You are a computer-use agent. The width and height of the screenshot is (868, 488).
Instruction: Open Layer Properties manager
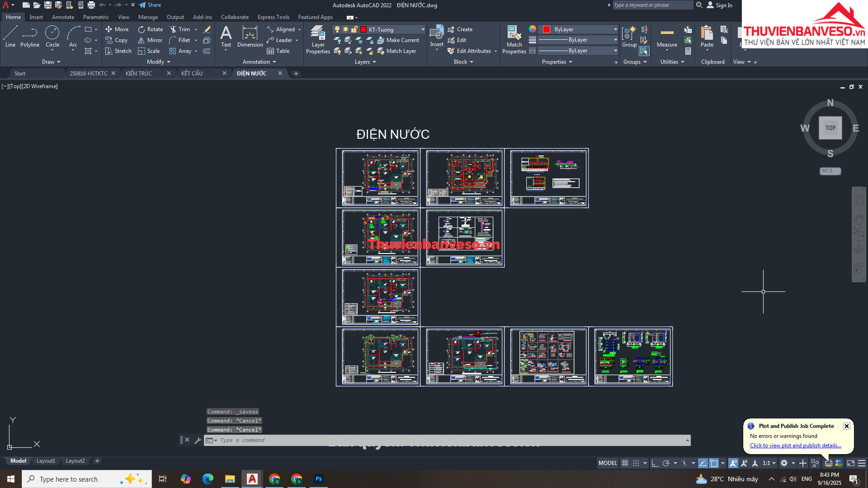pos(318,39)
